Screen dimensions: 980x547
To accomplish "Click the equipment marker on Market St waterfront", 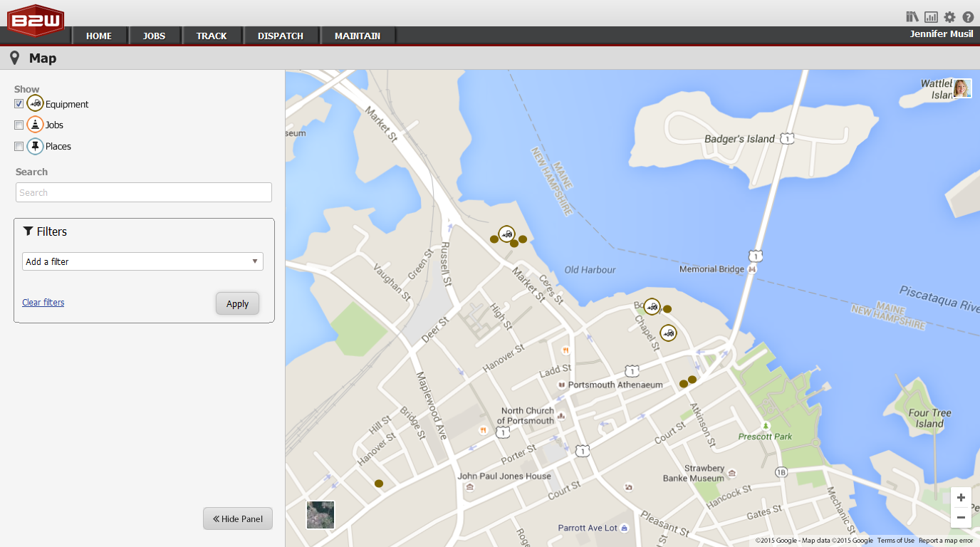I will tap(506, 234).
